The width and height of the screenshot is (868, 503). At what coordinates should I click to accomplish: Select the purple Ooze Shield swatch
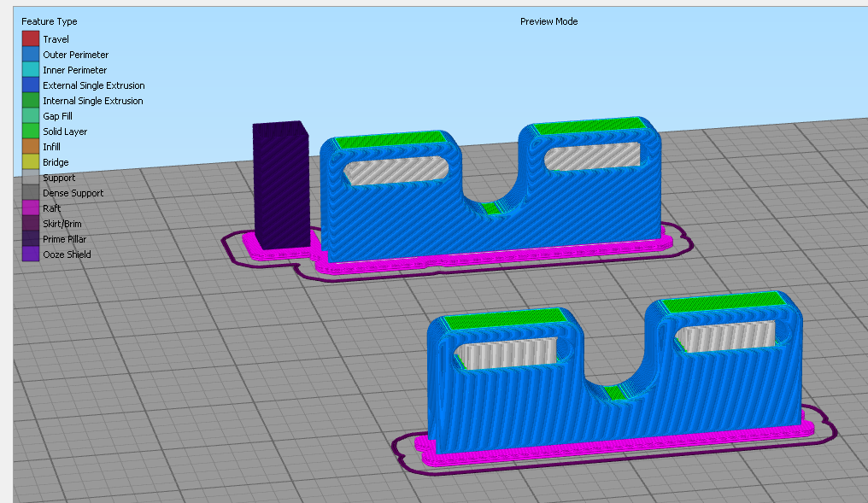[31, 254]
